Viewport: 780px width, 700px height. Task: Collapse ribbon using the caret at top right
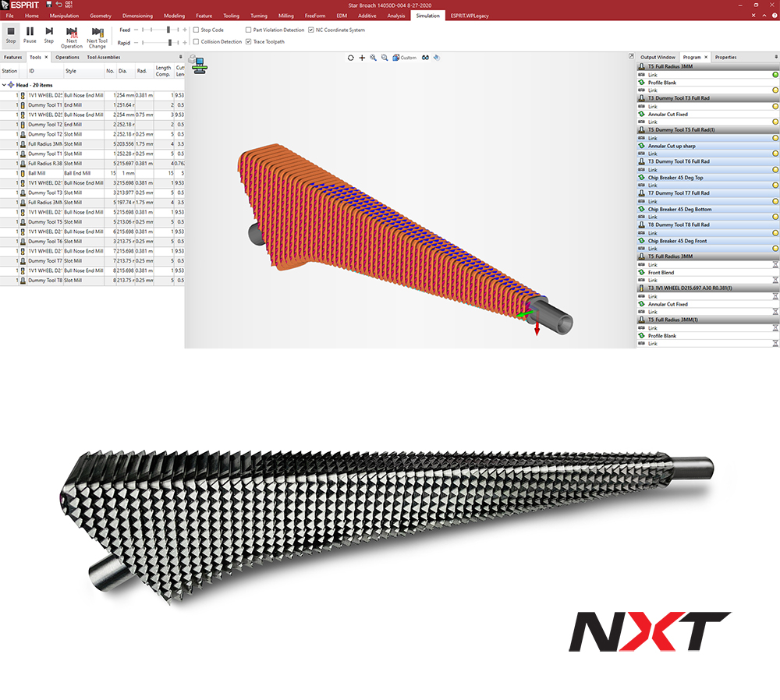[764, 16]
